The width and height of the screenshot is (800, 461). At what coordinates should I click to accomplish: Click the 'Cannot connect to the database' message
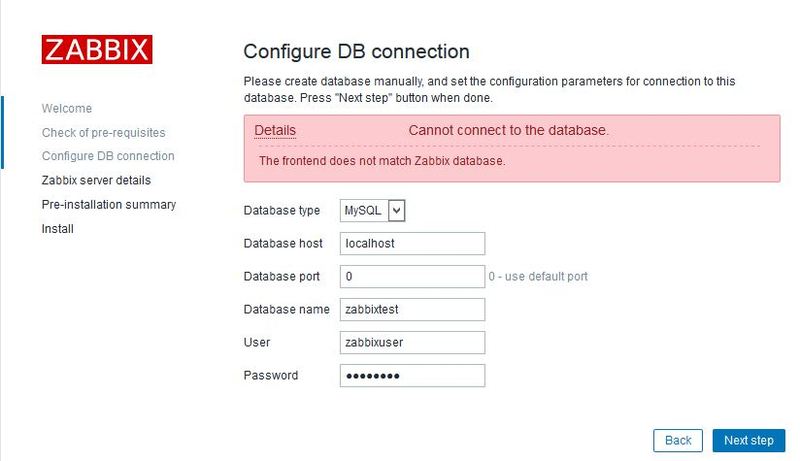509,131
